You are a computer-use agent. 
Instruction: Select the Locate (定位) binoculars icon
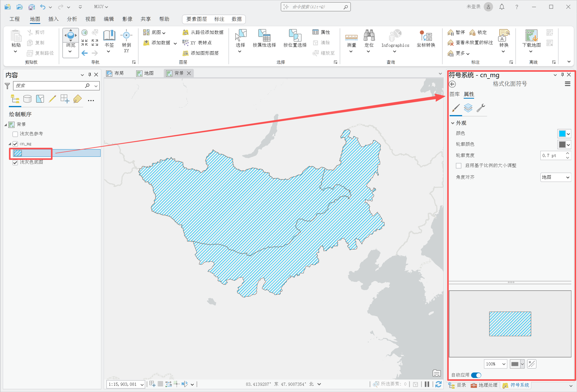point(369,36)
